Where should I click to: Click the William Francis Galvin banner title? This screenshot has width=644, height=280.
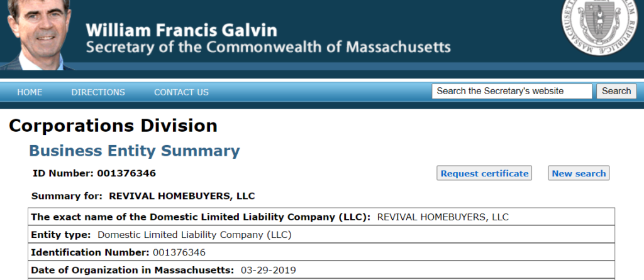pos(182,30)
